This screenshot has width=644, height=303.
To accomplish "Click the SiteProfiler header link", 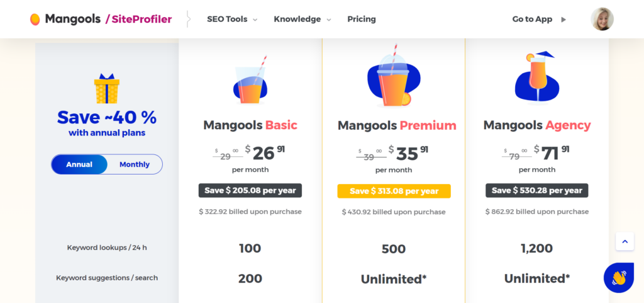I will pyautogui.click(x=138, y=19).
